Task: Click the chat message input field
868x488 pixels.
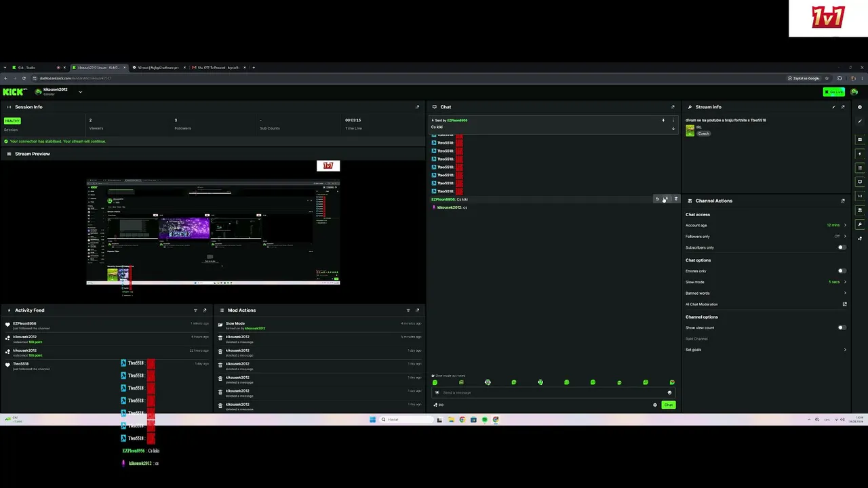Action: [x=553, y=392]
